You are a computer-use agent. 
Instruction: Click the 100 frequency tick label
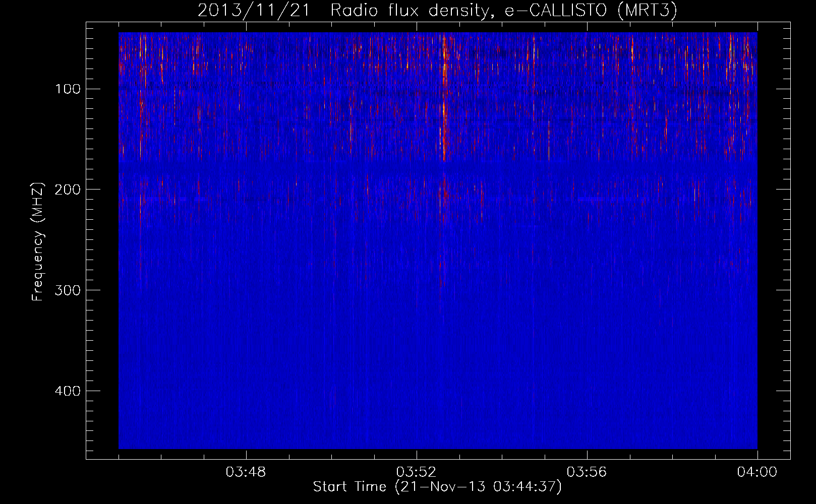pyautogui.click(x=68, y=89)
